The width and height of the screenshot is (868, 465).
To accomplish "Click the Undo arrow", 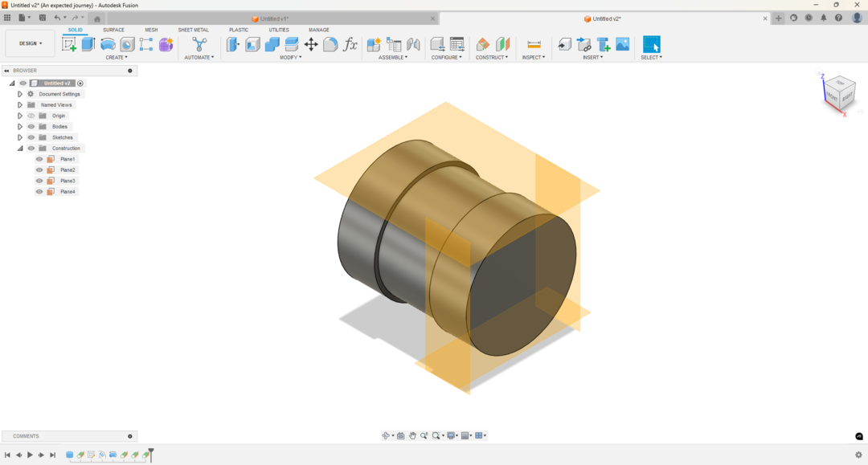I will (x=57, y=18).
